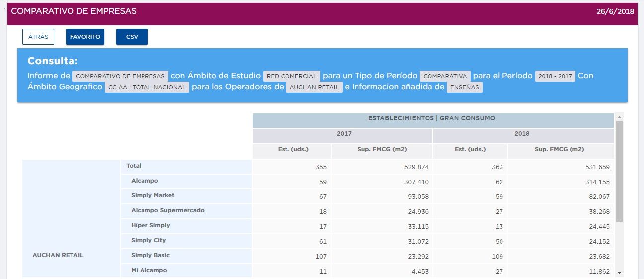Click the header date 26/6/2018
Image resolution: width=644 pixels, height=279 pixels.
[x=615, y=11]
